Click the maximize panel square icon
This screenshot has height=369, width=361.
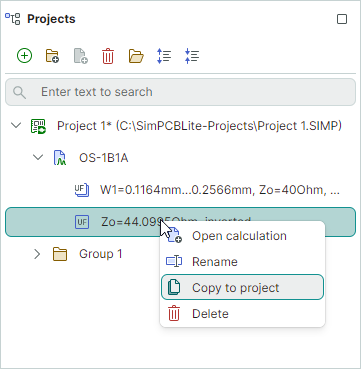pos(342,19)
